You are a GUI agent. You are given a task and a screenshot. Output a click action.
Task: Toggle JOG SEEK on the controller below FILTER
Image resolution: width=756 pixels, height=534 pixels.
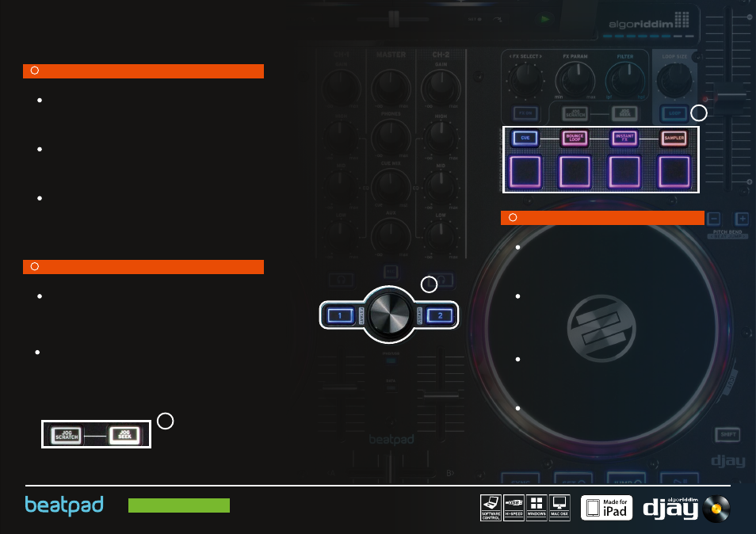coord(625,114)
